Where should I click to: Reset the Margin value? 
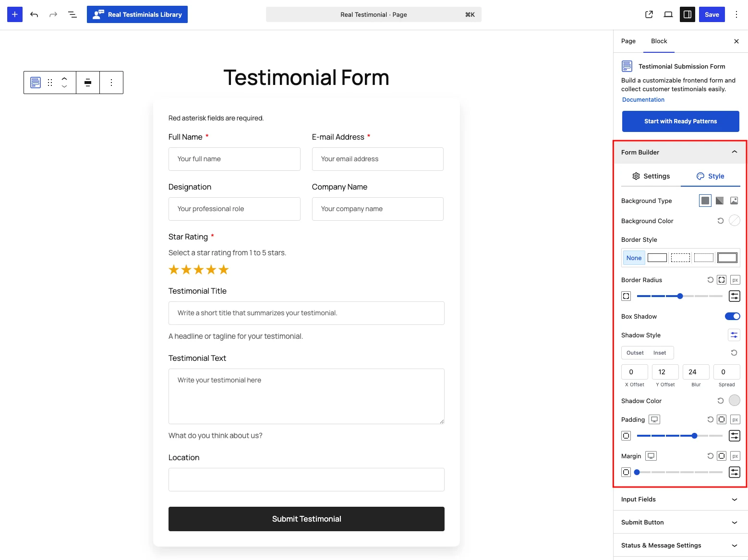(711, 456)
